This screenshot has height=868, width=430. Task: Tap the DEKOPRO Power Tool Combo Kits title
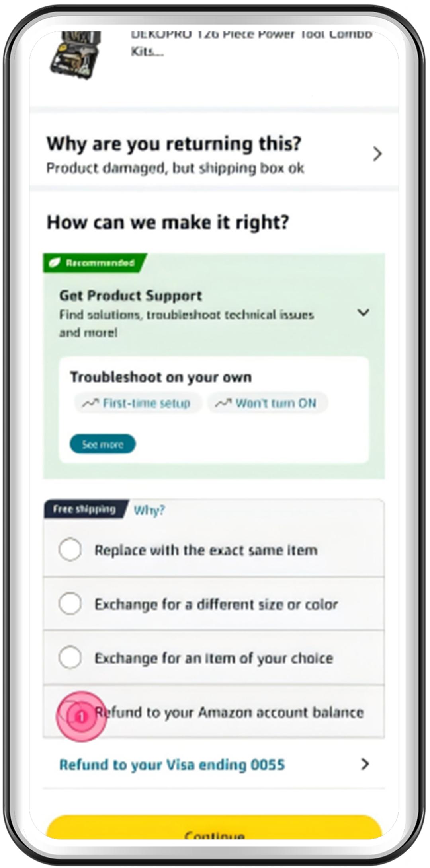pyautogui.click(x=251, y=42)
